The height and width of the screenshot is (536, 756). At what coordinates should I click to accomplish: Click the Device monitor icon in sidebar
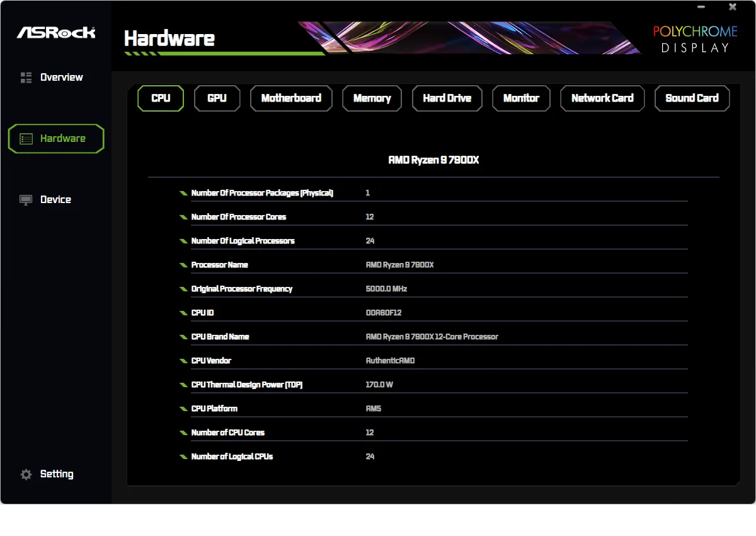[x=26, y=200]
